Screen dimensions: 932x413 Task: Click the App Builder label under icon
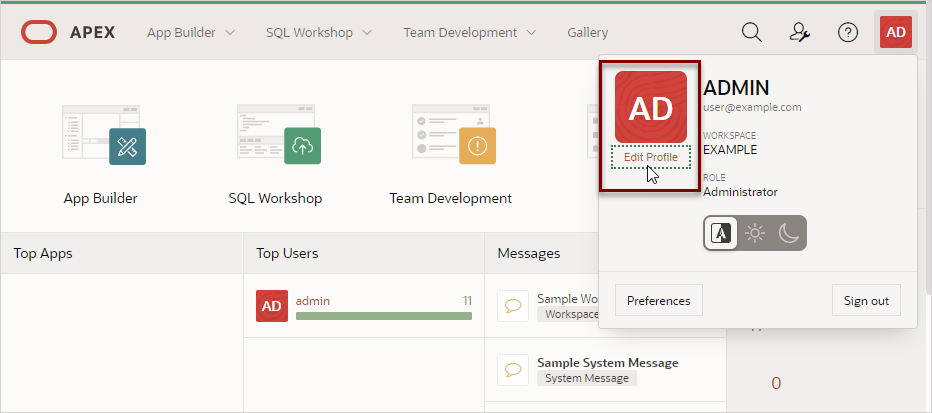pyautogui.click(x=100, y=198)
